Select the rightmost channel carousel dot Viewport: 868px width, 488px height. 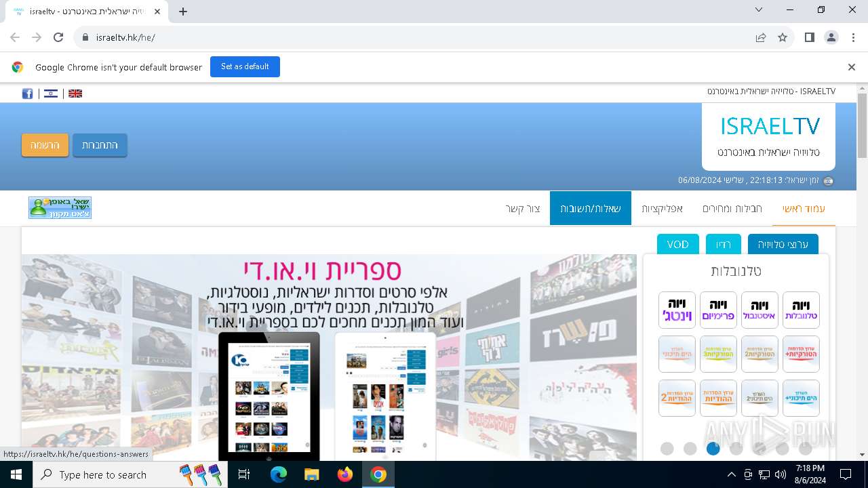(806, 448)
